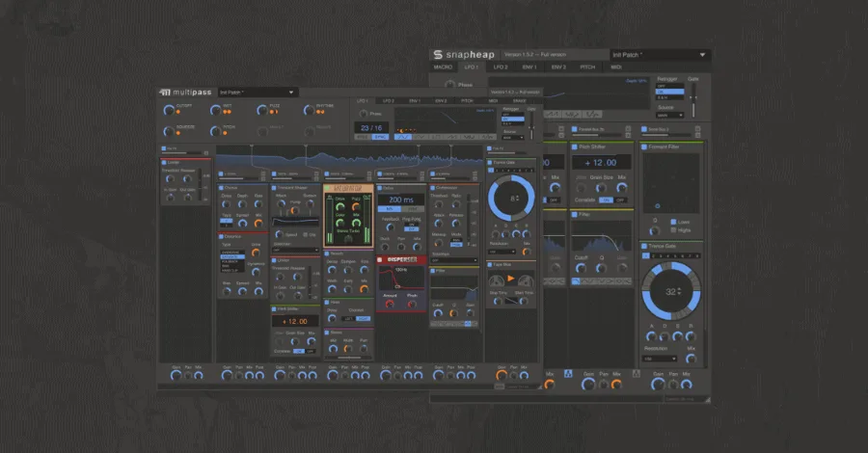Select the sine LFO shape in multipass
The image size is (868, 453).
click(x=402, y=137)
